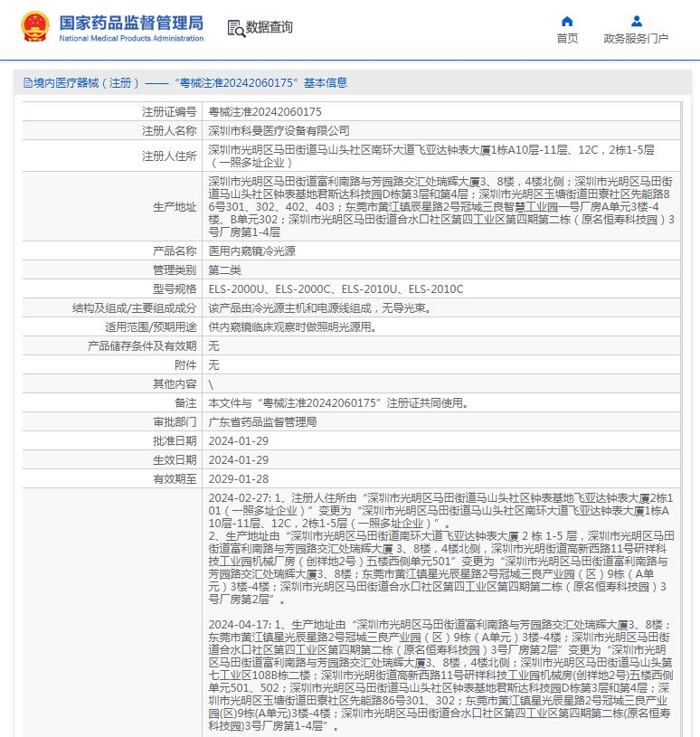
Task: Click the 备注 label
Action: coord(185,403)
